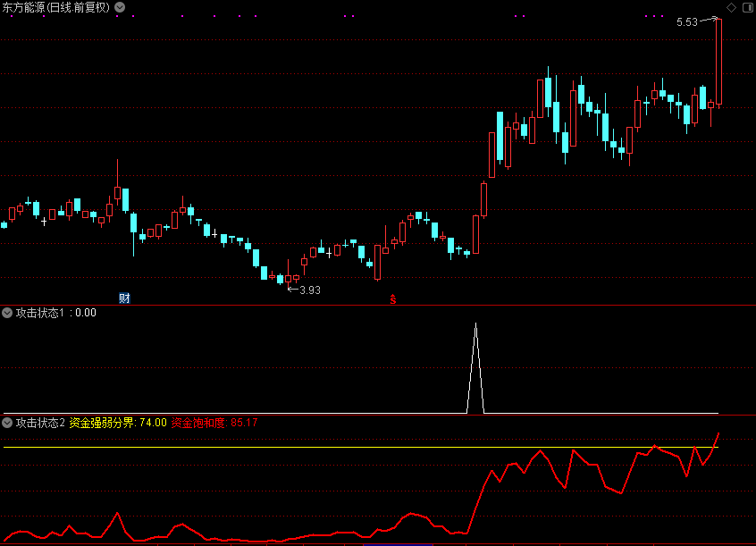The height and width of the screenshot is (546, 756).
Task: Click the white spike peak in 攻击状态1 panel
Action: [475, 324]
